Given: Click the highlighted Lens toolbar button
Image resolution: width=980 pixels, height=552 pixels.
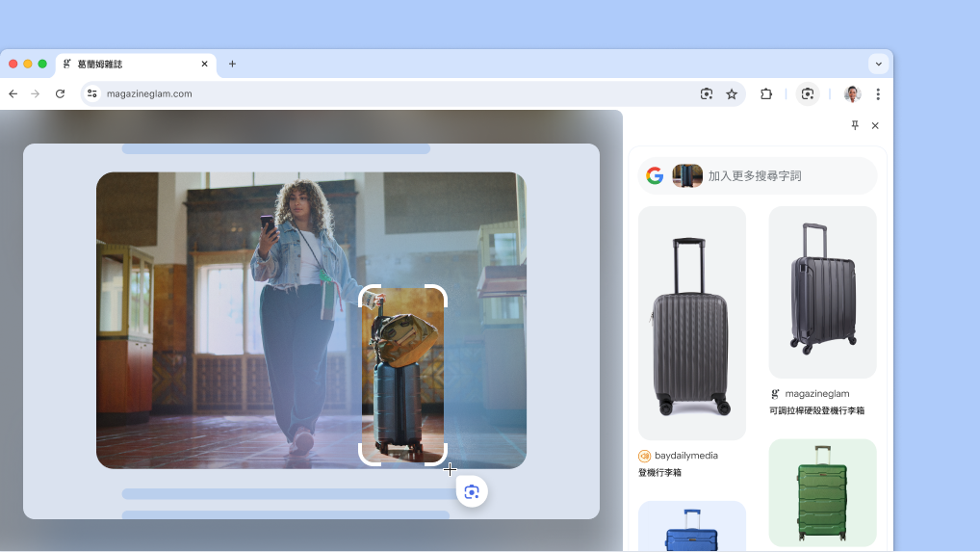Looking at the screenshot, I should coord(808,93).
